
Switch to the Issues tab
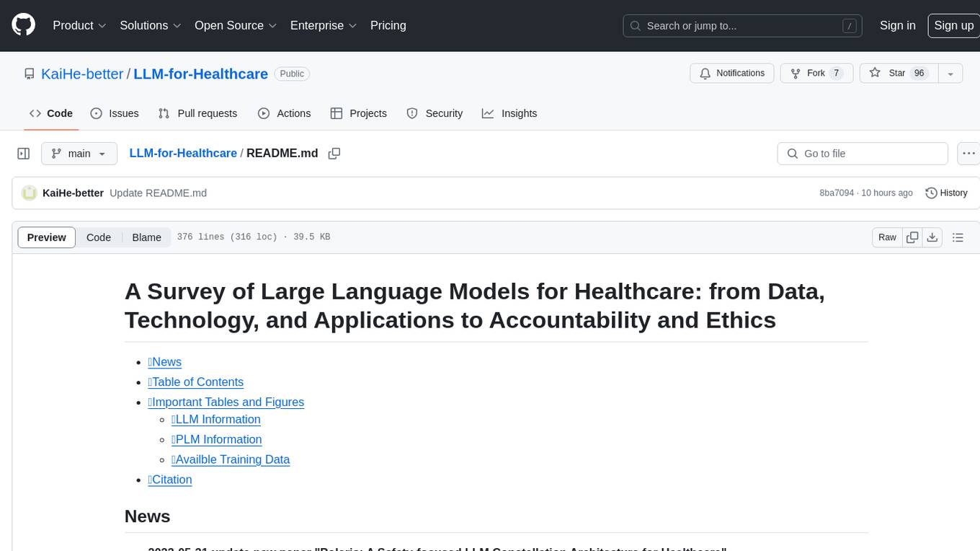(x=115, y=113)
